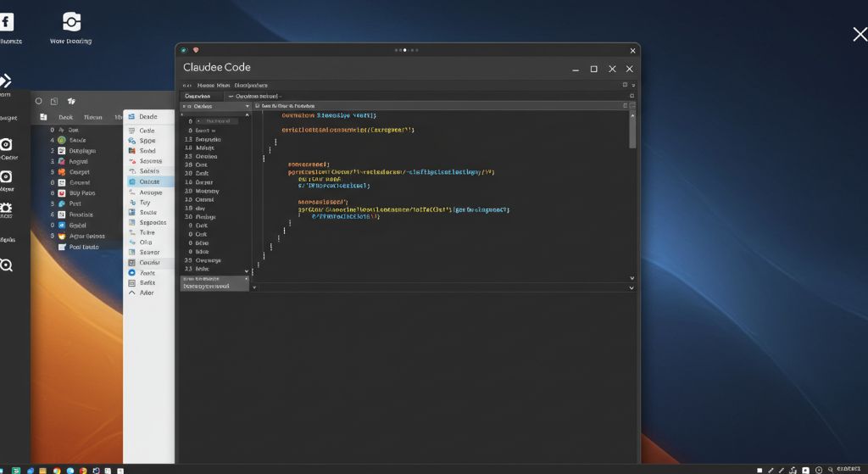868x474 pixels.
Task: Click the blue cloud icon next to Zoent
Action: coord(131,273)
